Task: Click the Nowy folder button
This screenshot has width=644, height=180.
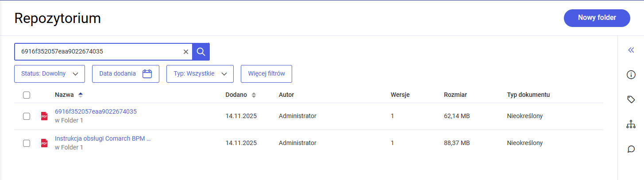Action: coord(597,18)
